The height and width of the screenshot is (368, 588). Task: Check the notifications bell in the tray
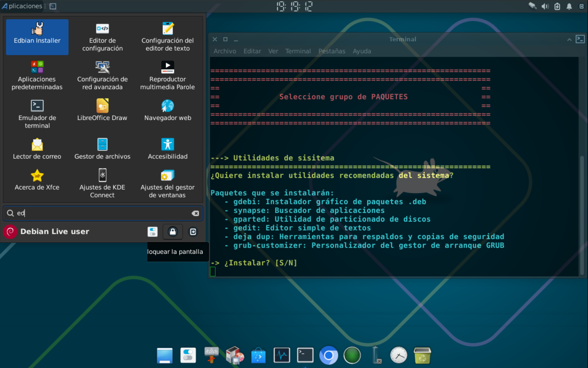(569, 6)
